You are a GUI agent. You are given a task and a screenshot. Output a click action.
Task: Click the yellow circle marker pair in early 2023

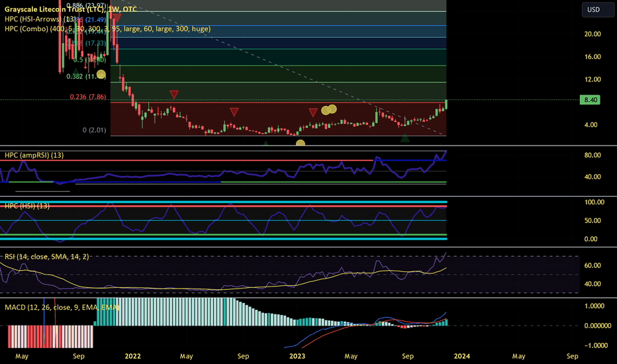[329, 110]
